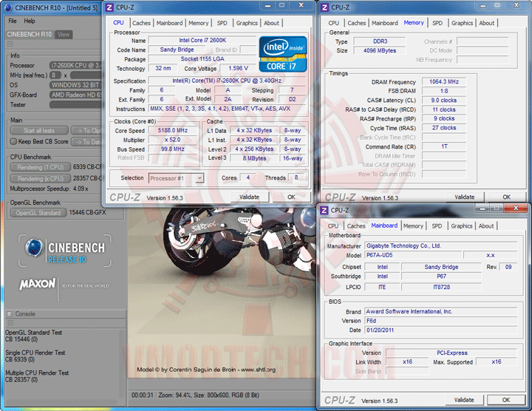Screen dimensions: 532x411
Task: Click the 15446 CB-GFX OpenGL score
Action: 87,212
